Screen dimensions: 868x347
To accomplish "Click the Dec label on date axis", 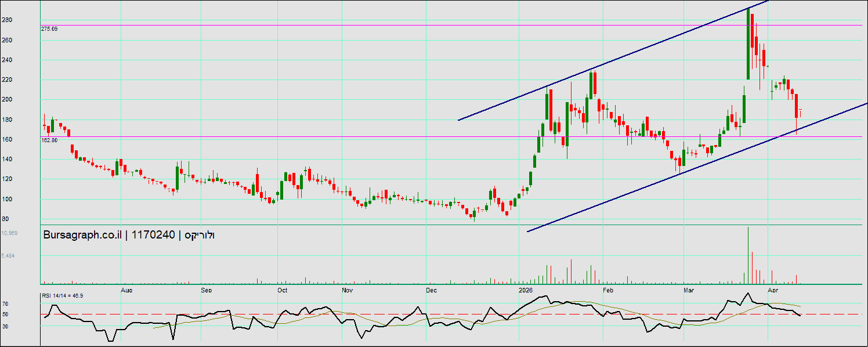I will pyautogui.click(x=431, y=289).
